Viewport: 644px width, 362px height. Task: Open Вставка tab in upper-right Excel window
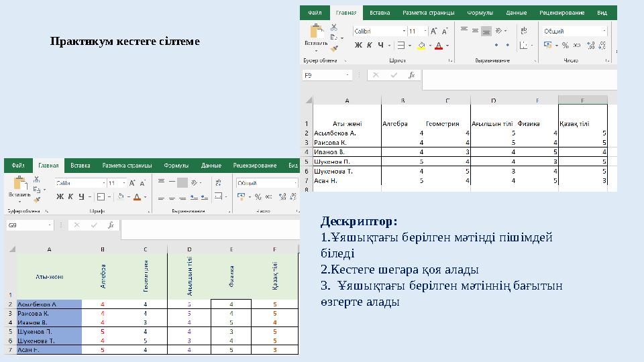380,13
